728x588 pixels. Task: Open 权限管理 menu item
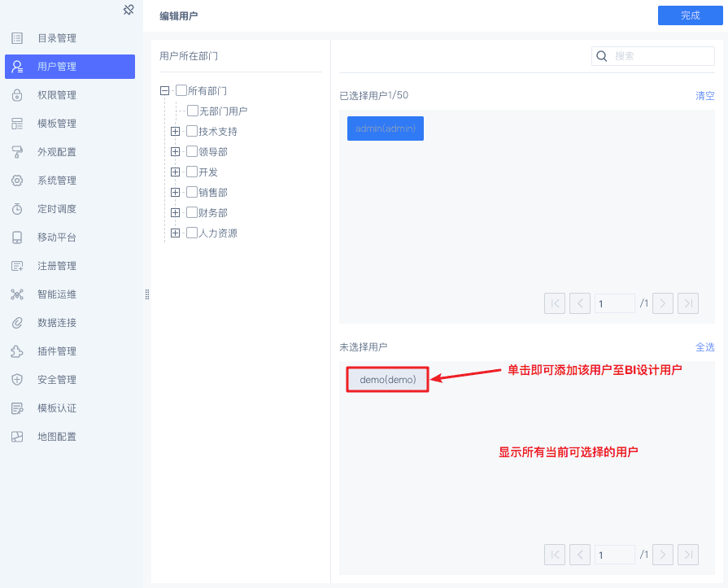(70, 95)
